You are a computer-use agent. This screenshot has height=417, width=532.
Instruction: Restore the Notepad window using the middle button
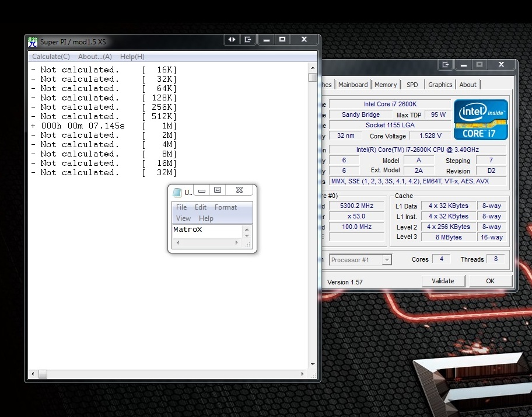tap(218, 190)
